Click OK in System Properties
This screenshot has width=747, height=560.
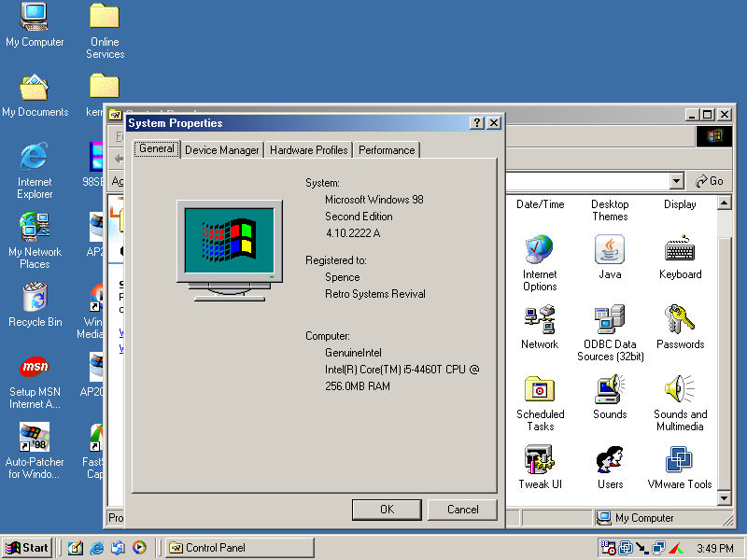(x=387, y=510)
